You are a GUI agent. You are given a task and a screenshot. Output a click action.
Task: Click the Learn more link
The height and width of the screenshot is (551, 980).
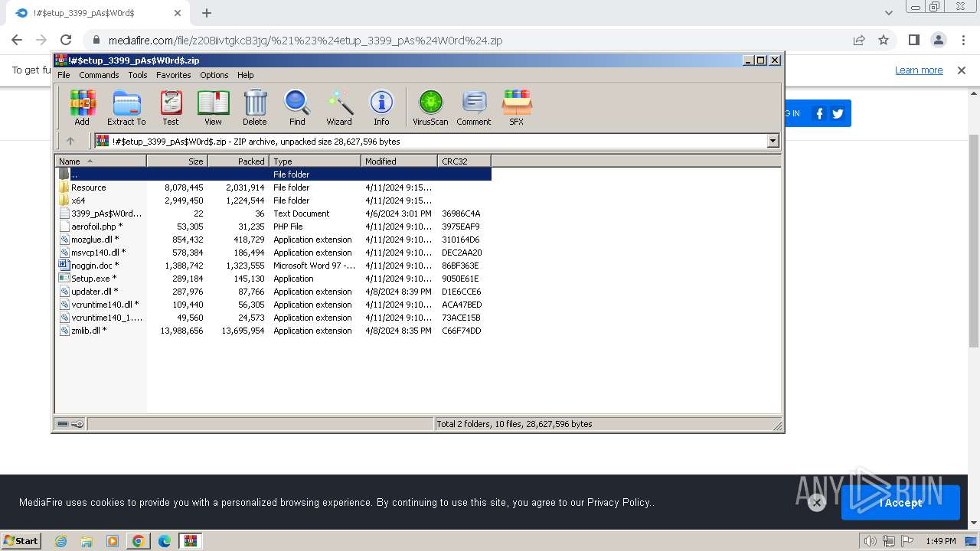tap(919, 70)
